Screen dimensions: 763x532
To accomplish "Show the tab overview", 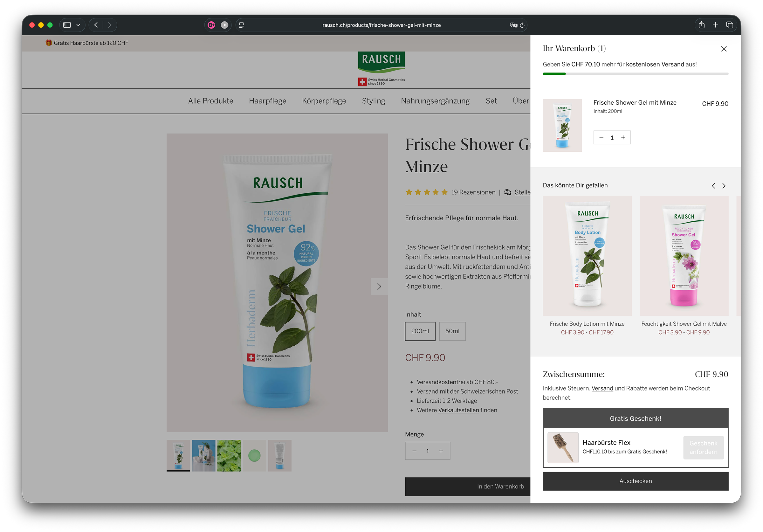I will tap(730, 25).
